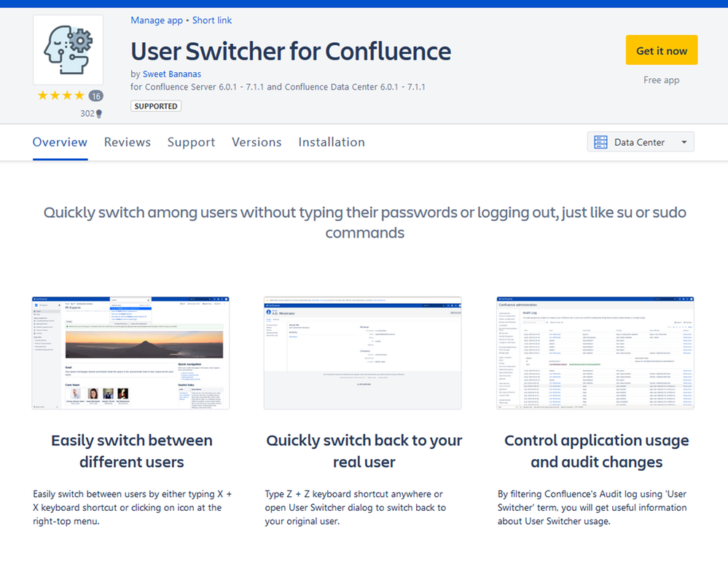Image resolution: width=728 pixels, height=564 pixels.
Task: Click the Confluence Server compatibility version text
Action: pyautogui.click(x=278, y=87)
